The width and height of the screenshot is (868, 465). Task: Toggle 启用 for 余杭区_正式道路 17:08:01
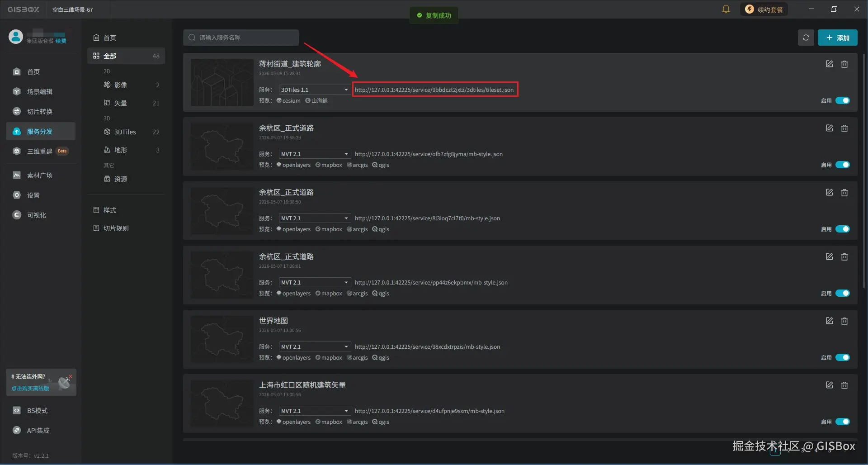842,293
